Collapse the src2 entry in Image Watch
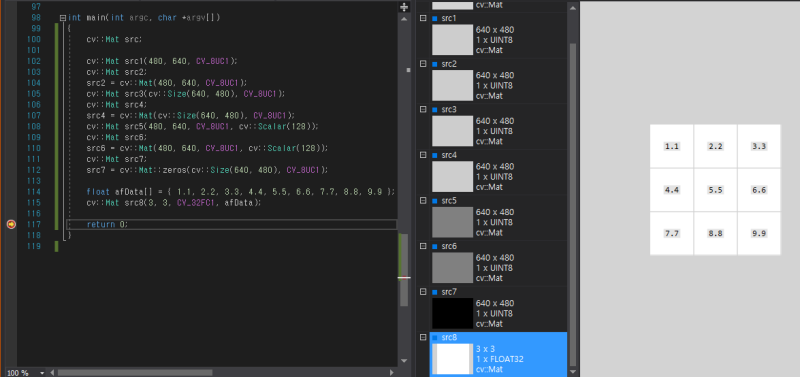800x377 pixels. 423,64
